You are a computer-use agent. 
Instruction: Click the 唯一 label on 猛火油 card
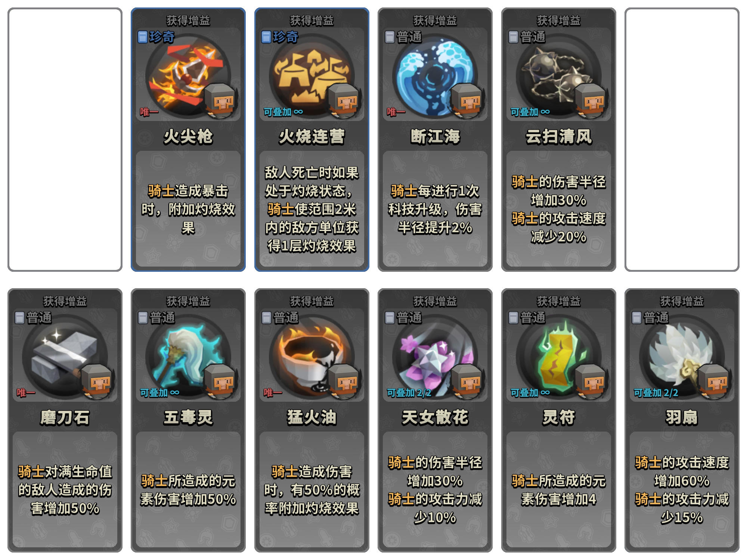pyautogui.click(x=273, y=393)
